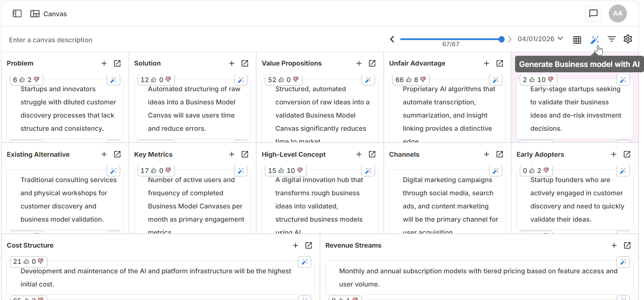Open the filter icon in toolbar
The width and height of the screenshot is (644, 300).
coord(611,39)
